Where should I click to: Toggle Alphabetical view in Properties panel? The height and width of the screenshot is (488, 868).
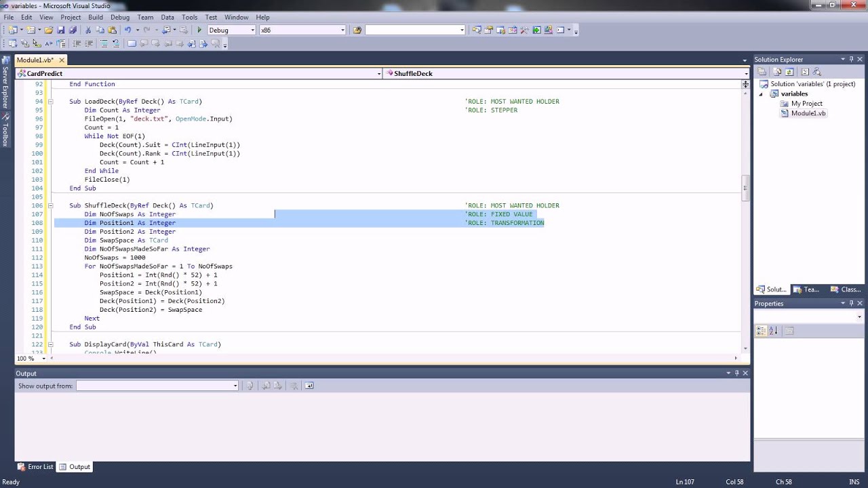click(x=773, y=331)
